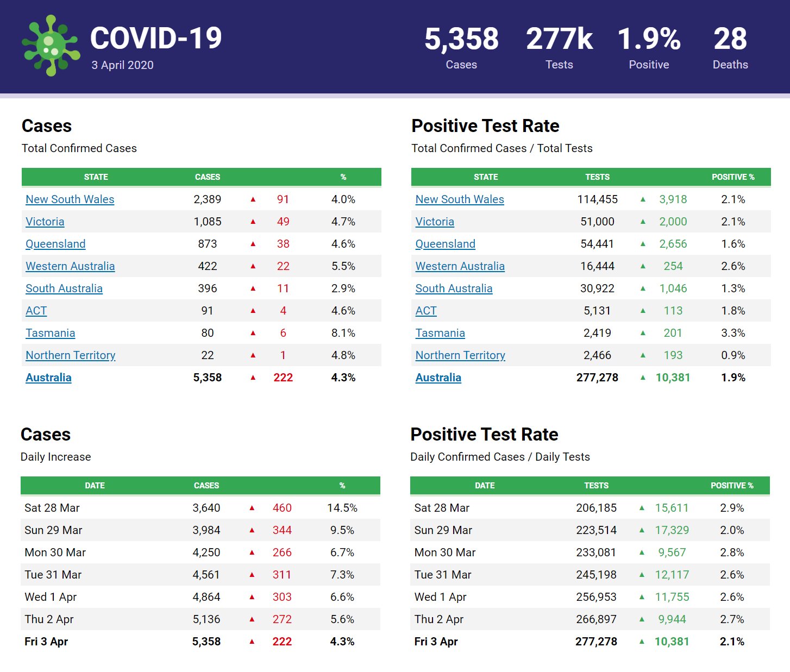
Task: Click the 114,455 tests value
Action: pos(598,199)
